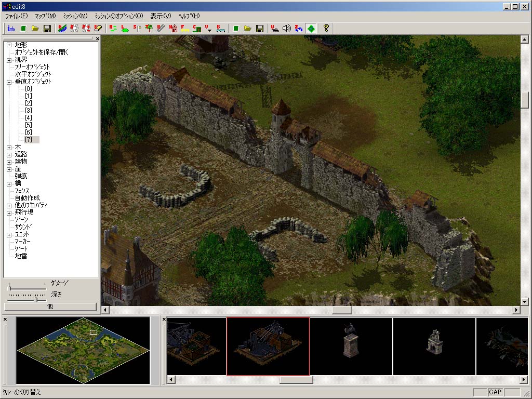
Task: Expand the 地形 tree node
Action: [x=9, y=45]
